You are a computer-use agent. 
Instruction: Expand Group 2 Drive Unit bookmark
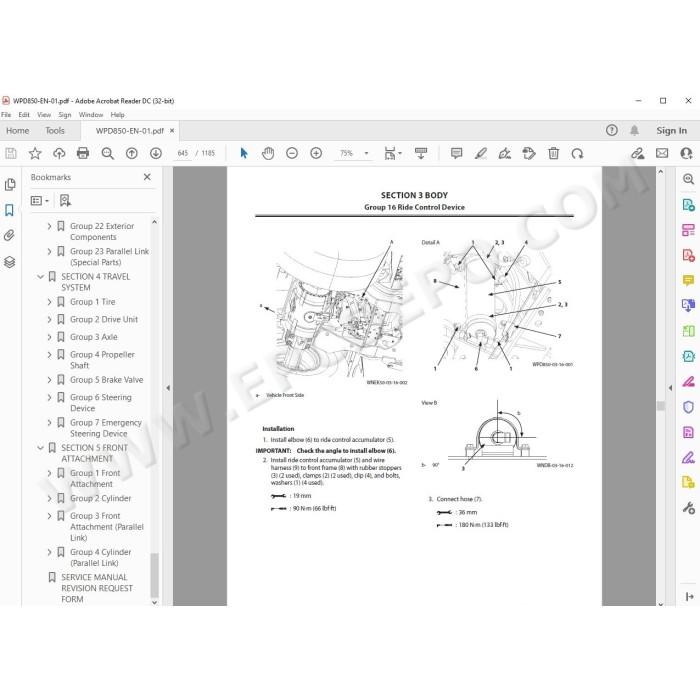tap(50, 320)
